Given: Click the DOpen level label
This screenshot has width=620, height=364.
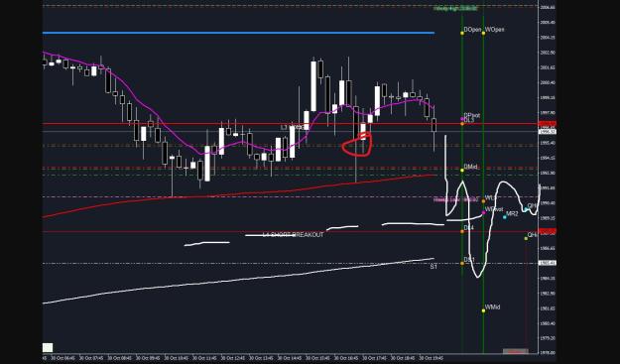Looking at the screenshot, I should click(x=472, y=30).
